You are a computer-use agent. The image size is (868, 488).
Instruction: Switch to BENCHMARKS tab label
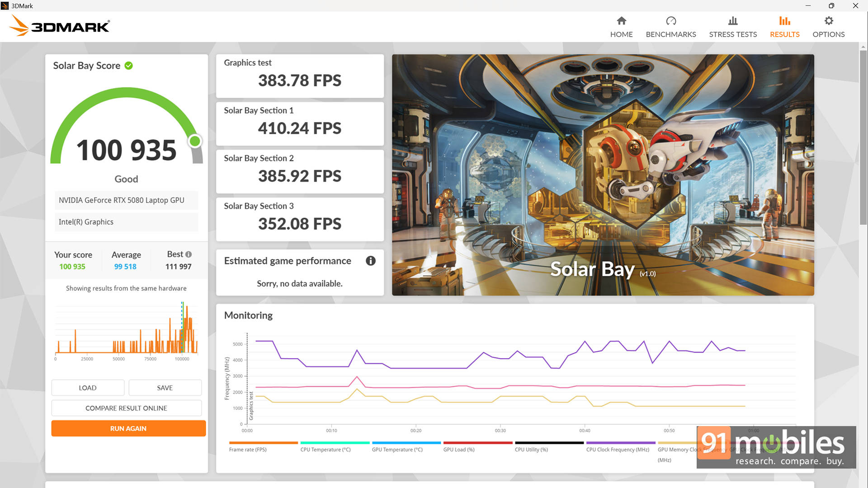click(x=671, y=34)
